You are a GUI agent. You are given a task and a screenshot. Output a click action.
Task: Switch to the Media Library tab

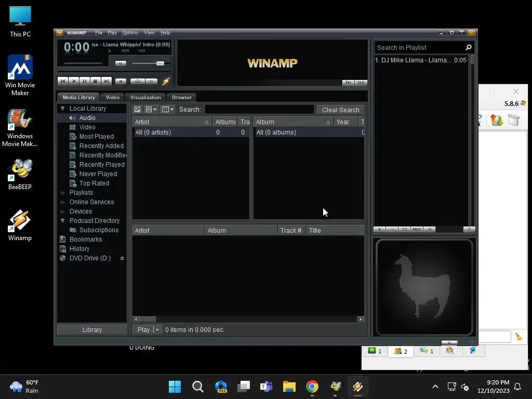[79, 97]
